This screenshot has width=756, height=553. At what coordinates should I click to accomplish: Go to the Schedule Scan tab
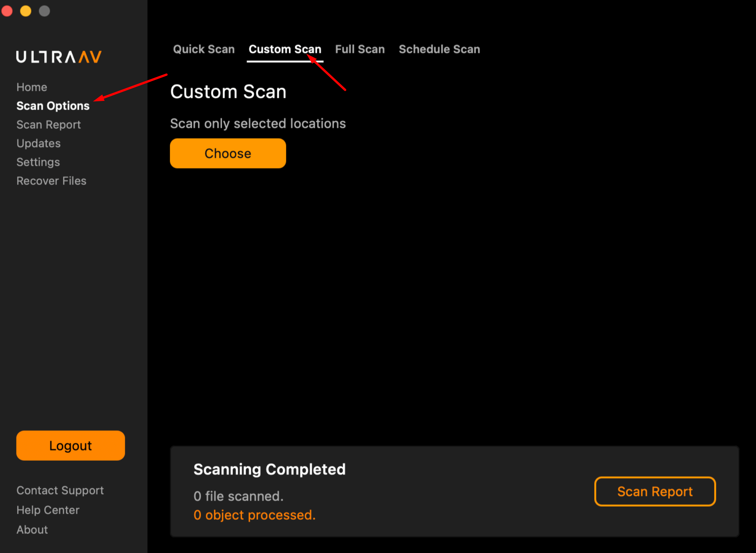pyautogui.click(x=439, y=49)
